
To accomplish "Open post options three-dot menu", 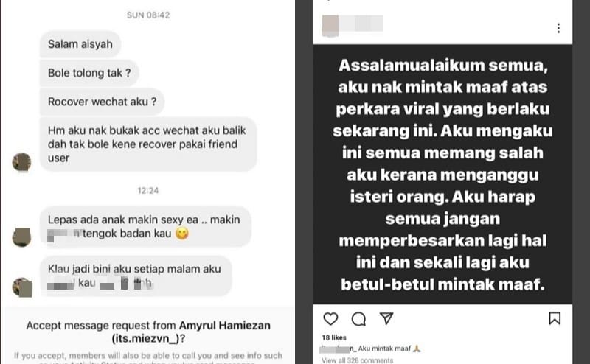I will pos(558,28).
